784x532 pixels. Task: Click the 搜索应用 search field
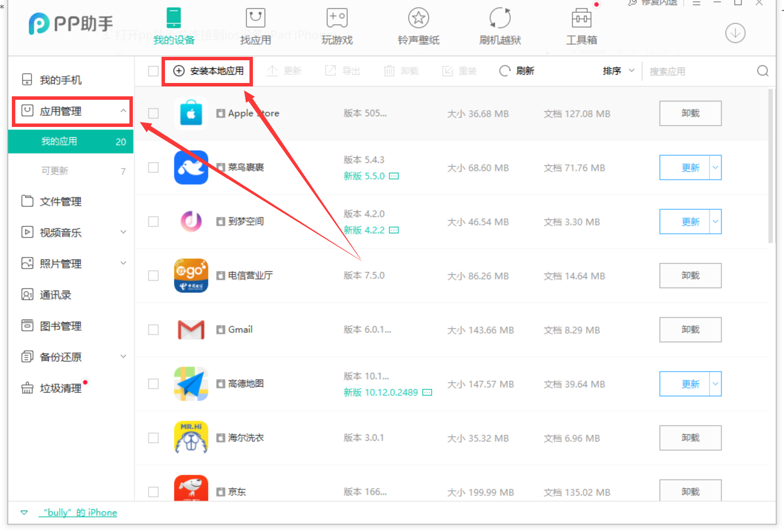pyautogui.click(x=699, y=71)
